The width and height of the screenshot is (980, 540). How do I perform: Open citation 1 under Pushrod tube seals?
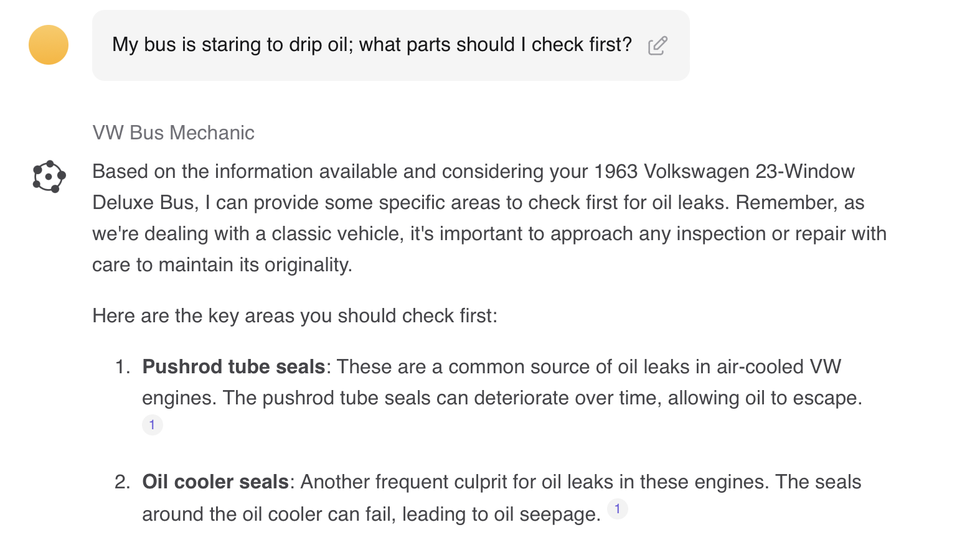click(152, 425)
